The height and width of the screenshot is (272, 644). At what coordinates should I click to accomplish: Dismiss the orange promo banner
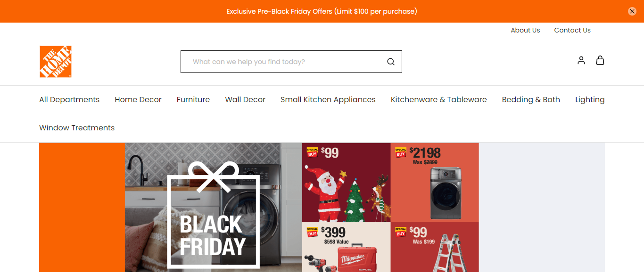click(x=632, y=11)
